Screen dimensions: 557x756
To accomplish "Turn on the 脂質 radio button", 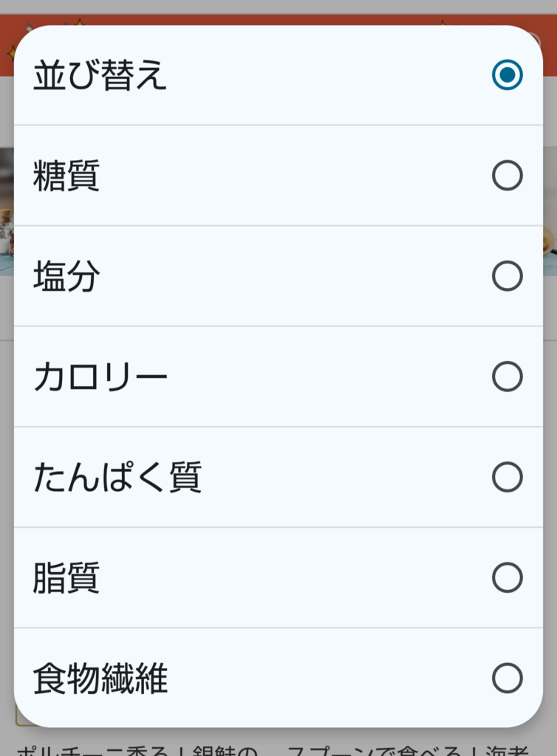I will pos(507,577).
